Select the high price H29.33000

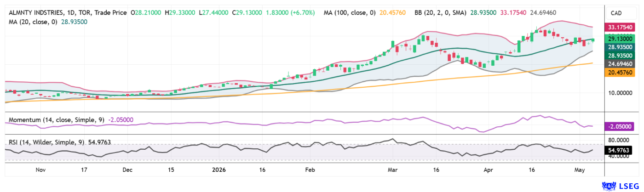180,12
